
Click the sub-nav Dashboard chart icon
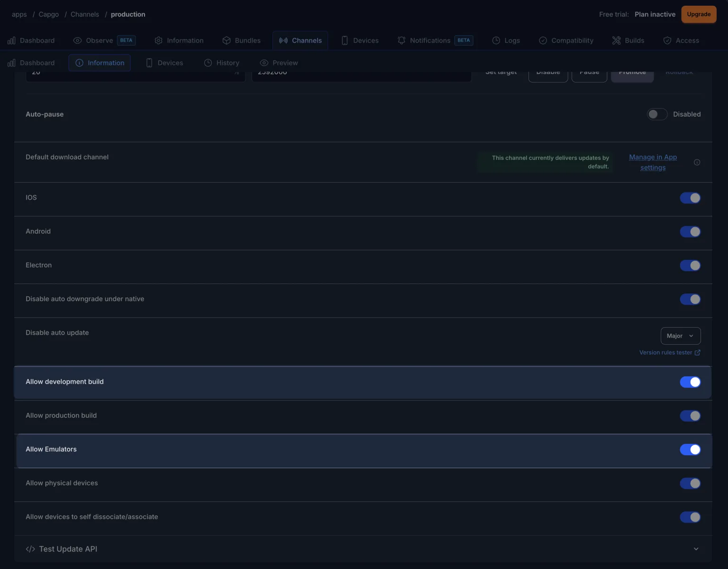11,63
